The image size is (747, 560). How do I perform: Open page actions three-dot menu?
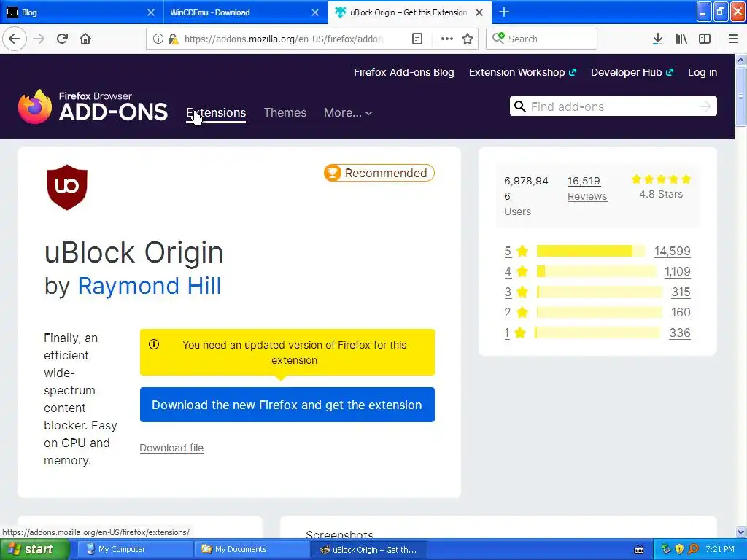click(x=447, y=39)
